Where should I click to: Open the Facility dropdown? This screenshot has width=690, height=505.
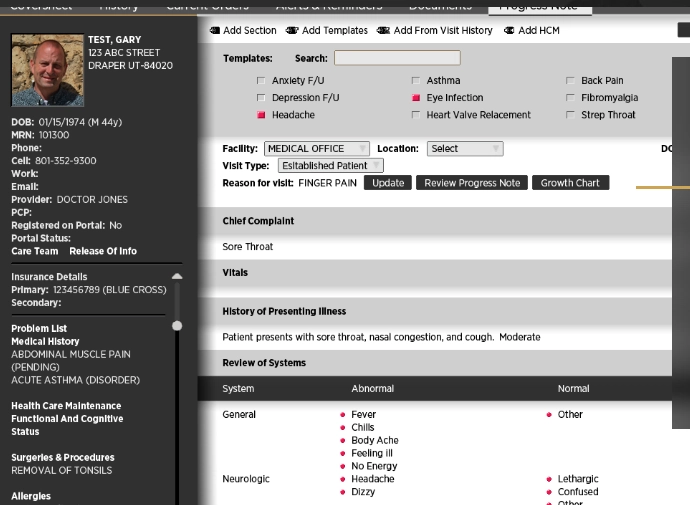pos(316,149)
